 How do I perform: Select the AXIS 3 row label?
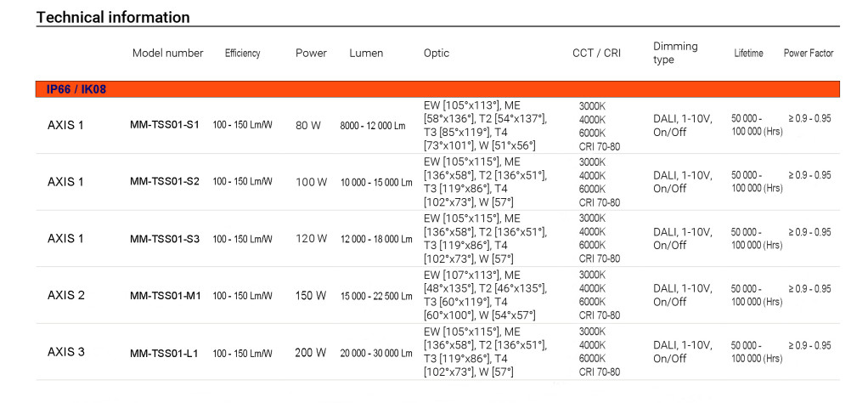point(66,352)
